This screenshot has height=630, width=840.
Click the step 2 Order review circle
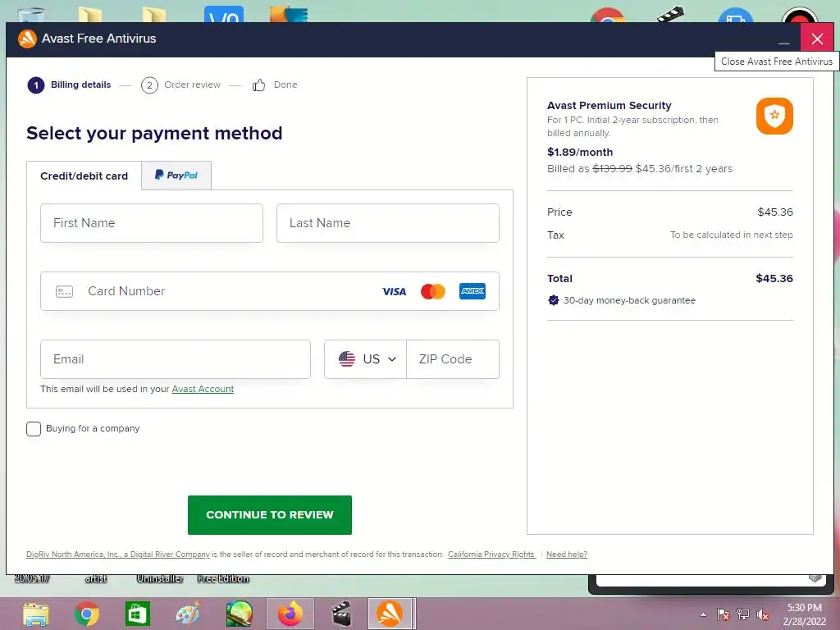(149, 85)
